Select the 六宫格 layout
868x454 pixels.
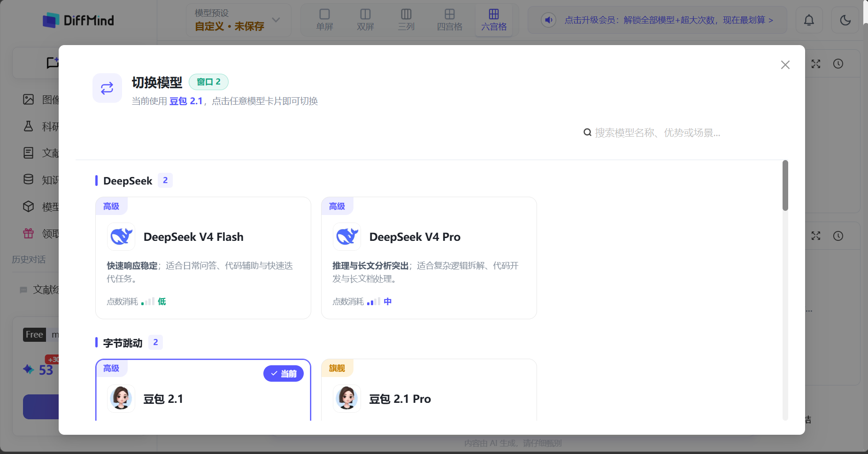pyautogui.click(x=494, y=20)
